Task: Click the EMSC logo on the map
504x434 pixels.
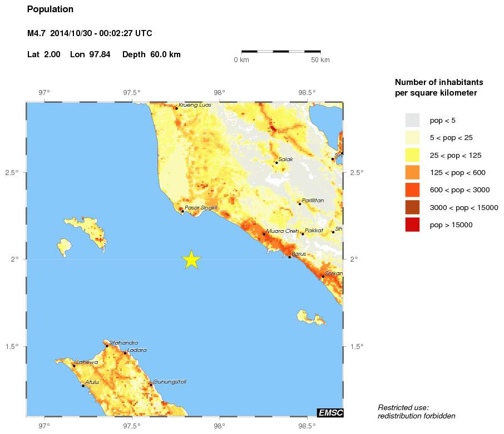Action: [330, 412]
